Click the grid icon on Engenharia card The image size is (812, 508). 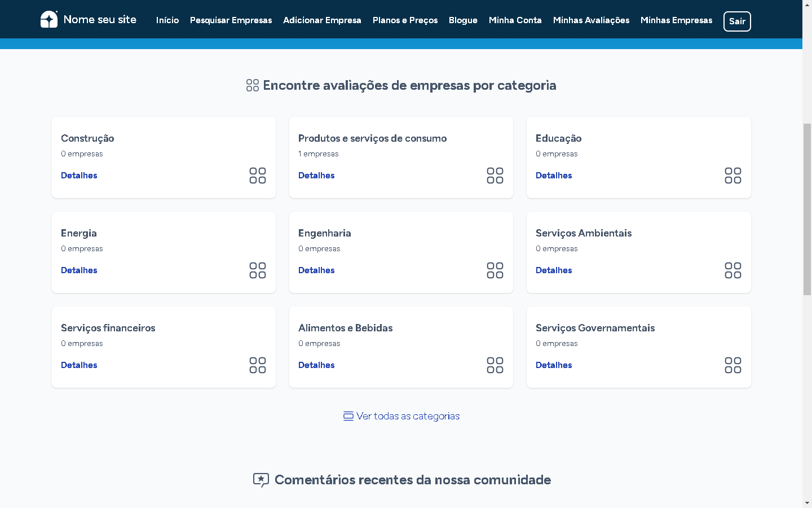coord(495,270)
